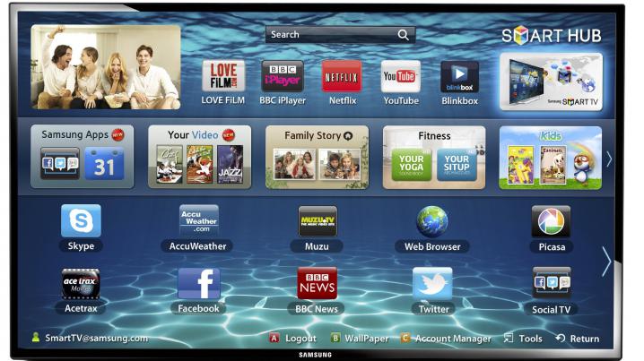Screen dimensions: 644x361
Task: Open the Kids content panel
Action: coord(551,158)
